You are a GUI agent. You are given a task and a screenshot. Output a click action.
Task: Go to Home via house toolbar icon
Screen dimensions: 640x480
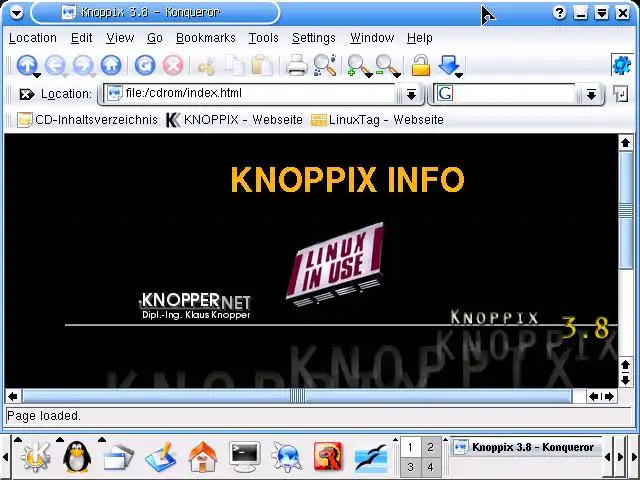click(111, 65)
